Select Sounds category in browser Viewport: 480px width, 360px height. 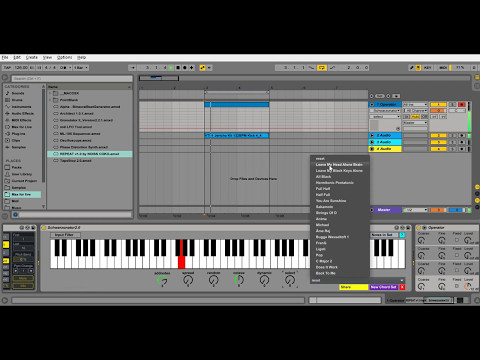[x=18, y=93]
